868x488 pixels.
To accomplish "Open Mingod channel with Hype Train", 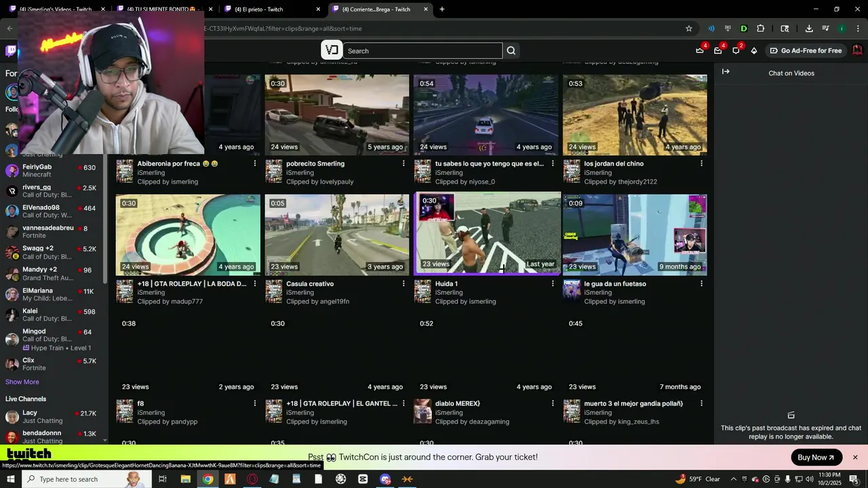I will coord(53,339).
